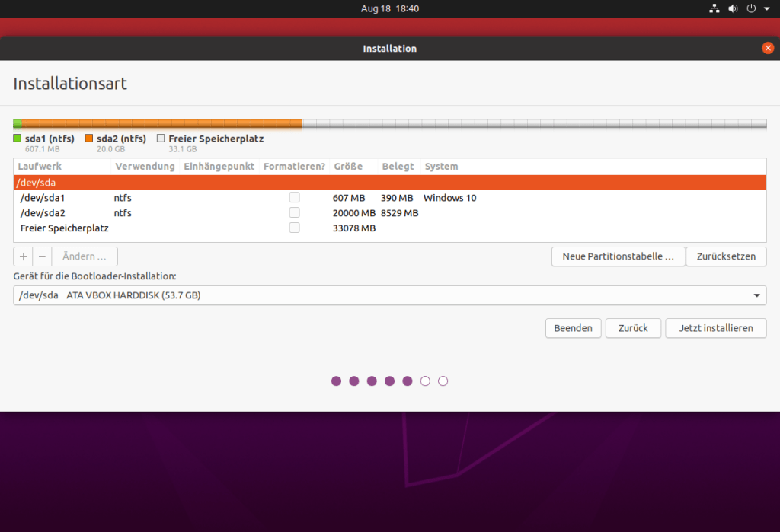Screen dimensions: 780x532
Task: Click Neue Partitionstabelle button
Action: (618, 256)
